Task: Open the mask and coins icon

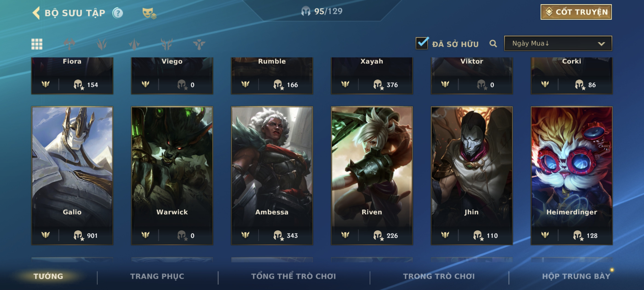Action: point(149,13)
